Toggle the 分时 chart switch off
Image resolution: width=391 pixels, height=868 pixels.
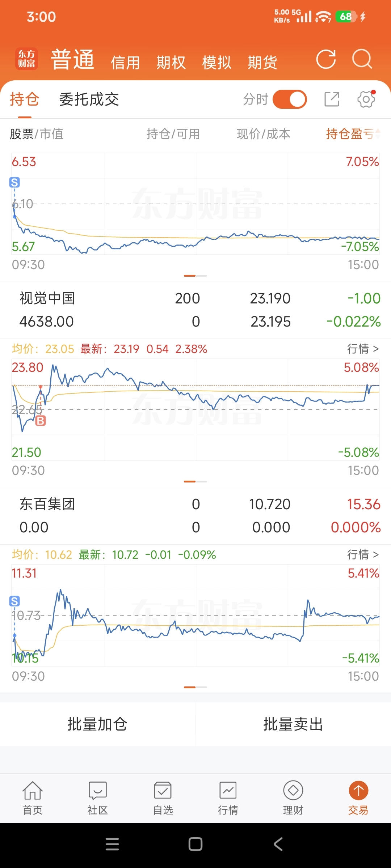(290, 99)
